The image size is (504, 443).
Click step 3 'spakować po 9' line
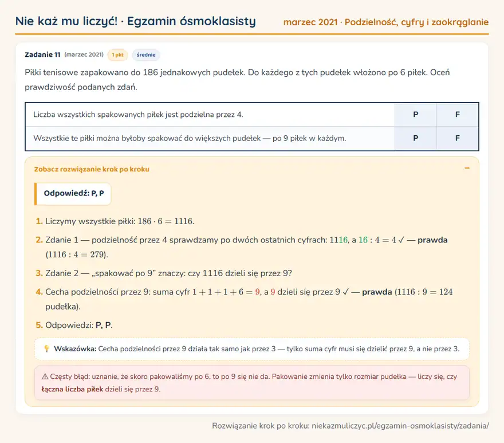(168, 273)
